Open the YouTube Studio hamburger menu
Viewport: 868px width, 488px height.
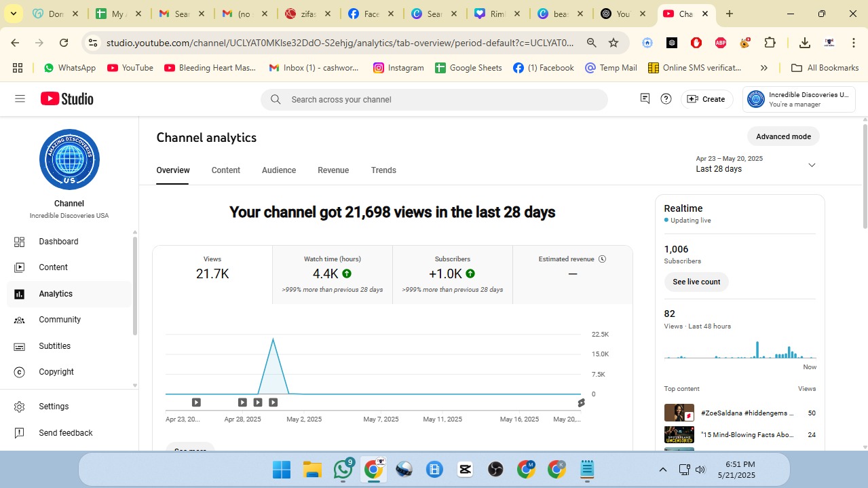(20, 99)
